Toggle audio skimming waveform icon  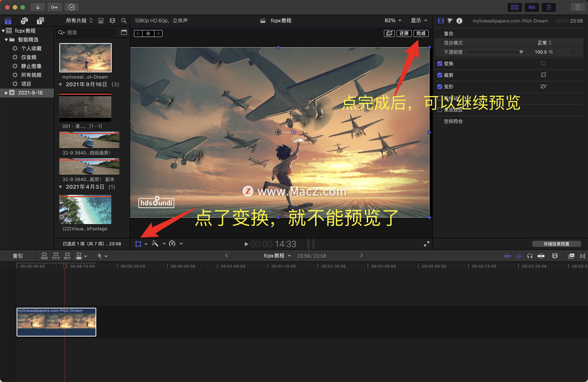519,256
